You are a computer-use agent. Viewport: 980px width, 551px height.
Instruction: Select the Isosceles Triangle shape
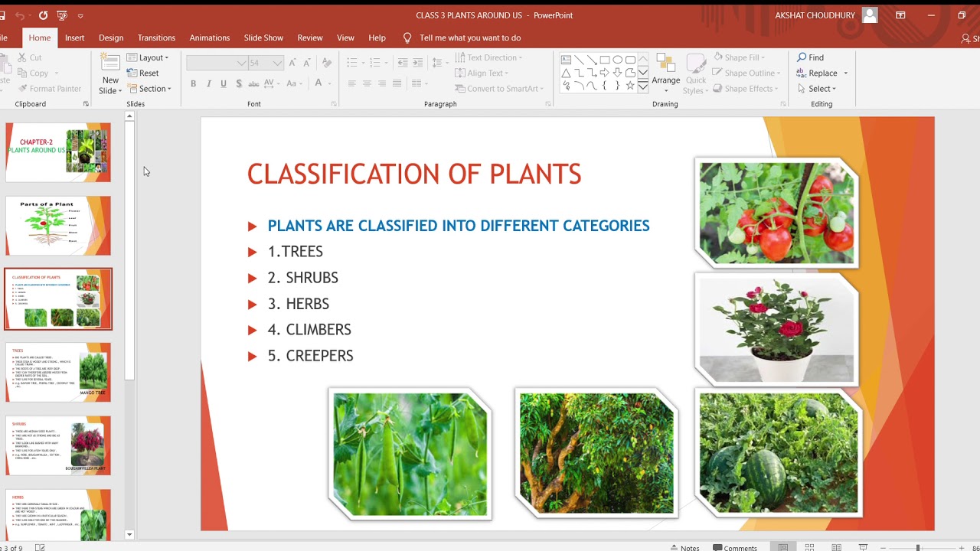[566, 73]
